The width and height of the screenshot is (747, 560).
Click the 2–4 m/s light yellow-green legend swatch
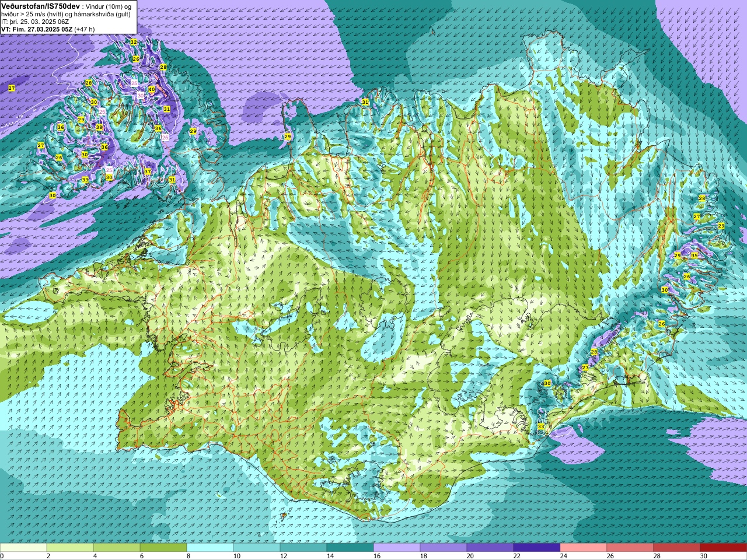tap(70, 548)
